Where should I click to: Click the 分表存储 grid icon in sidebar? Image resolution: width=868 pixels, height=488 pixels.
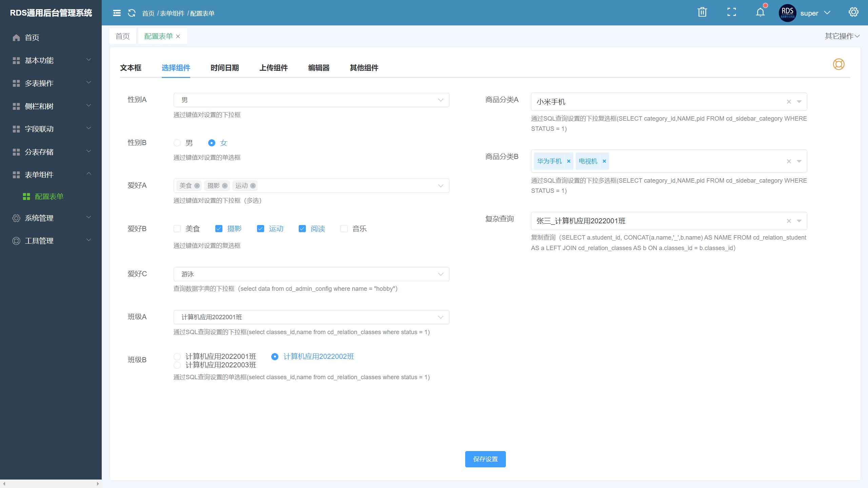(x=16, y=152)
